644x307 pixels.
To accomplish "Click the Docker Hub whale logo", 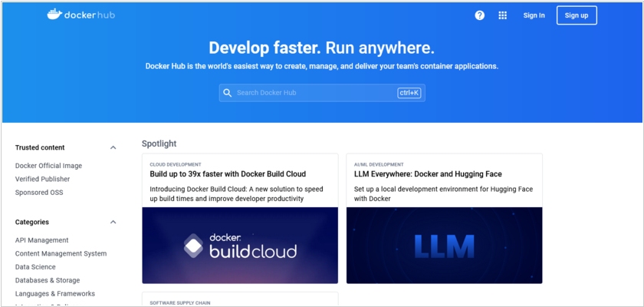I will [81, 15].
